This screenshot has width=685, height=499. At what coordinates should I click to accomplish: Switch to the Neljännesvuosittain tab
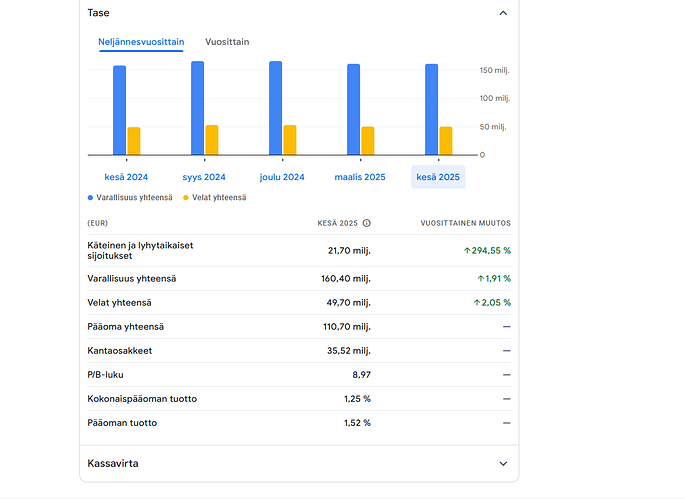(x=141, y=42)
